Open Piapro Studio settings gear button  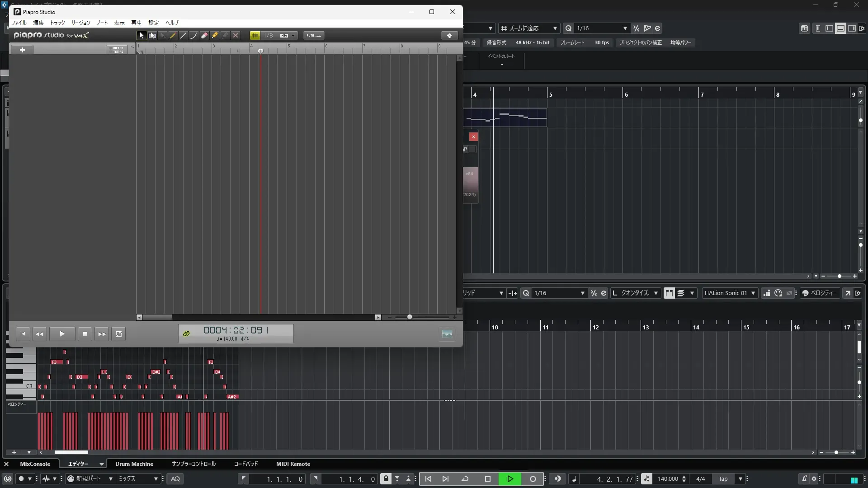449,35
